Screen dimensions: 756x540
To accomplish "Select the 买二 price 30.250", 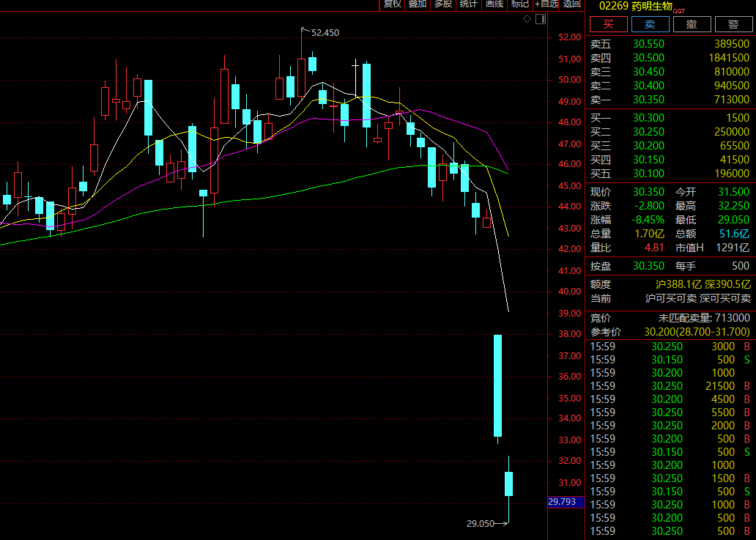I will click(x=648, y=132).
